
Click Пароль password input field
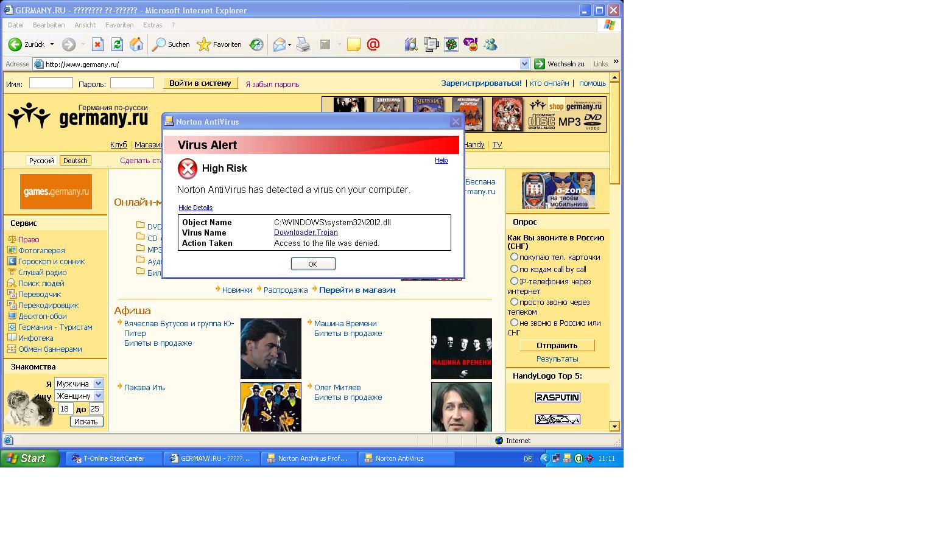132,83
